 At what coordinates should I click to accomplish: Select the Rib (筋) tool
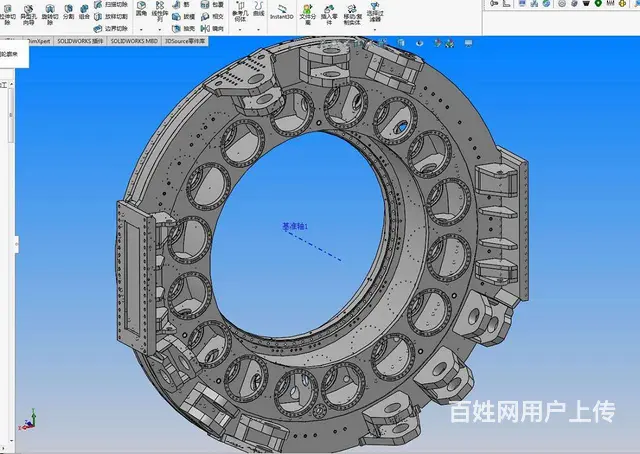(x=181, y=4)
